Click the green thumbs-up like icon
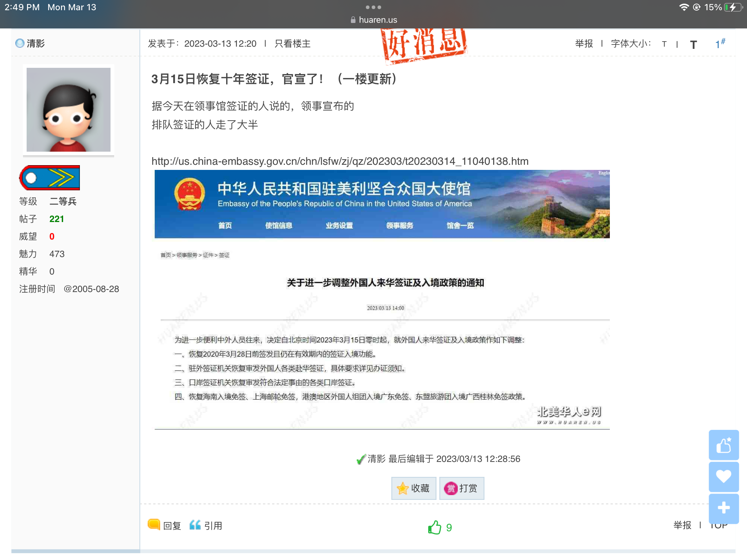 pyautogui.click(x=434, y=527)
